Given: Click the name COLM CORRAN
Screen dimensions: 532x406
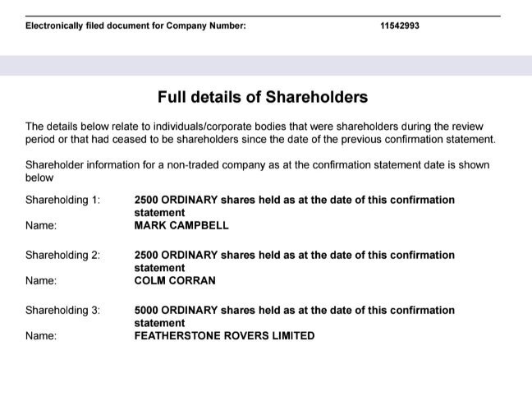Looking at the screenshot, I should click(x=175, y=280).
